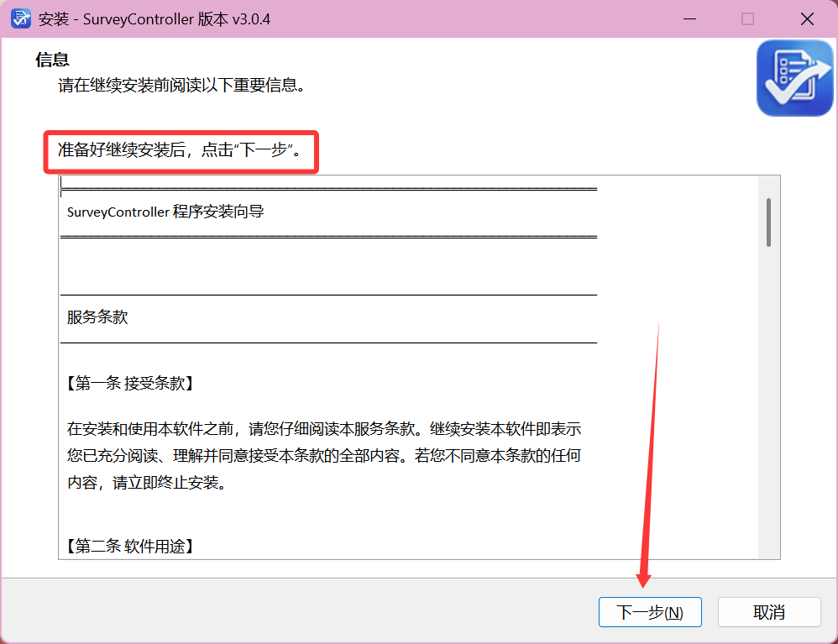
Task: Click the 服务条款 heading in text box
Action: [97, 317]
